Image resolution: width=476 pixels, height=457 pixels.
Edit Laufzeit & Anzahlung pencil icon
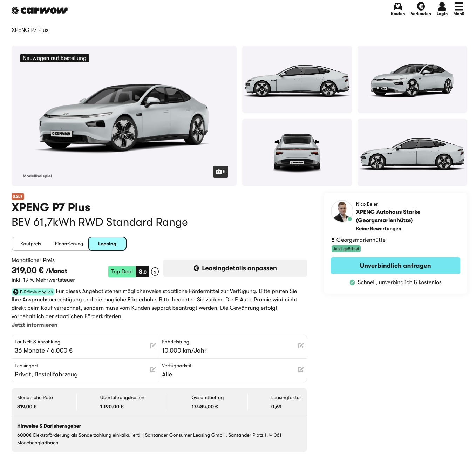pyautogui.click(x=153, y=346)
